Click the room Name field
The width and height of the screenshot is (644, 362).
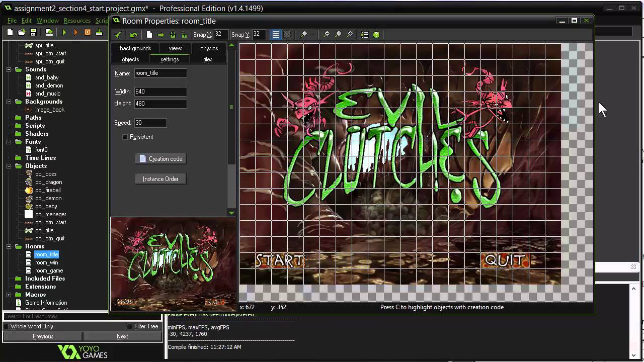coord(160,73)
